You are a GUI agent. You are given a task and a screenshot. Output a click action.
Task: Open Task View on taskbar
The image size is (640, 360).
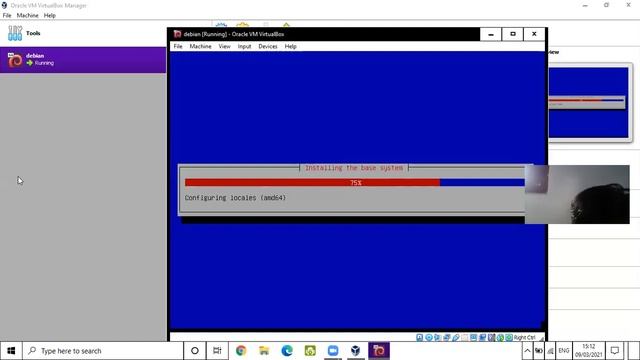217,351
